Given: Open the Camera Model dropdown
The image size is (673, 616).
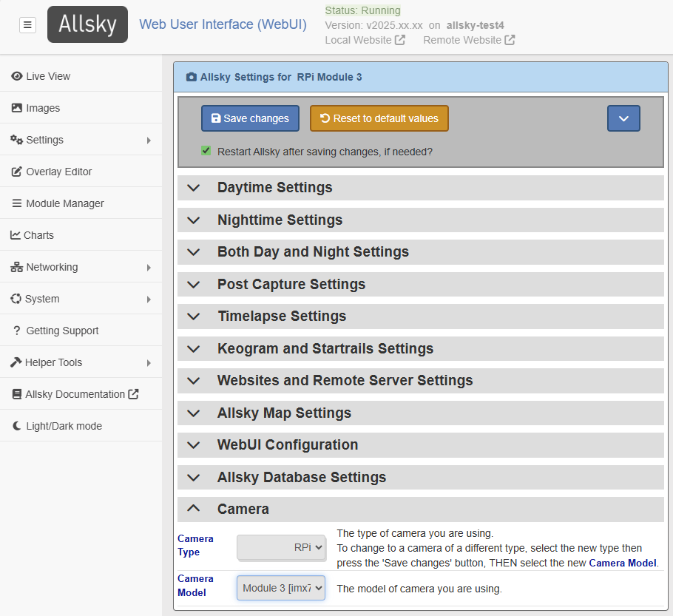Looking at the screenshot, I should coord(281,587).
